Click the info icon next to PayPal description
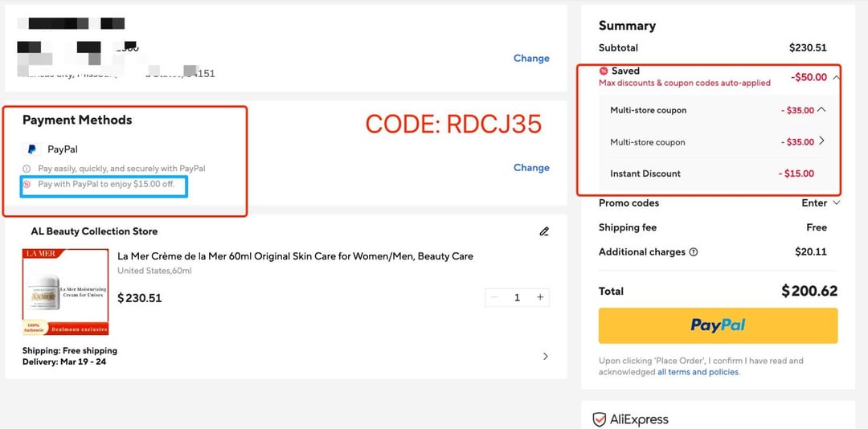This screenshot has width=868, height=429. [27, 169]
